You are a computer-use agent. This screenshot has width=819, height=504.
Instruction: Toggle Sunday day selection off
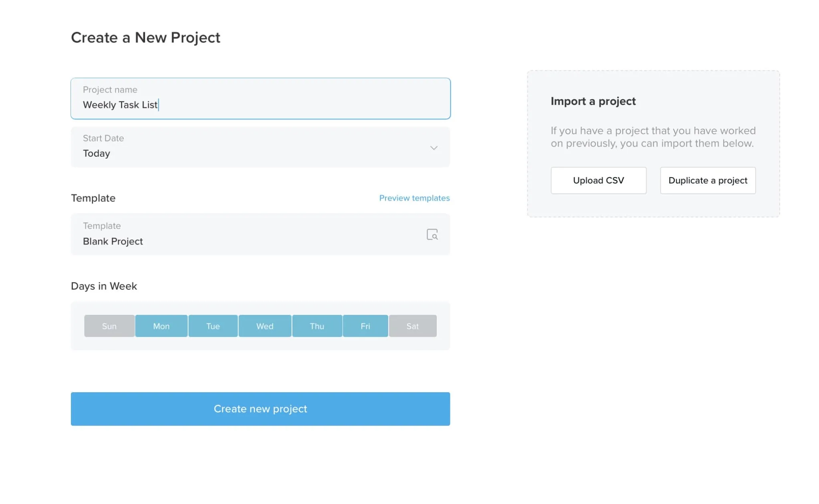[109, 325]
